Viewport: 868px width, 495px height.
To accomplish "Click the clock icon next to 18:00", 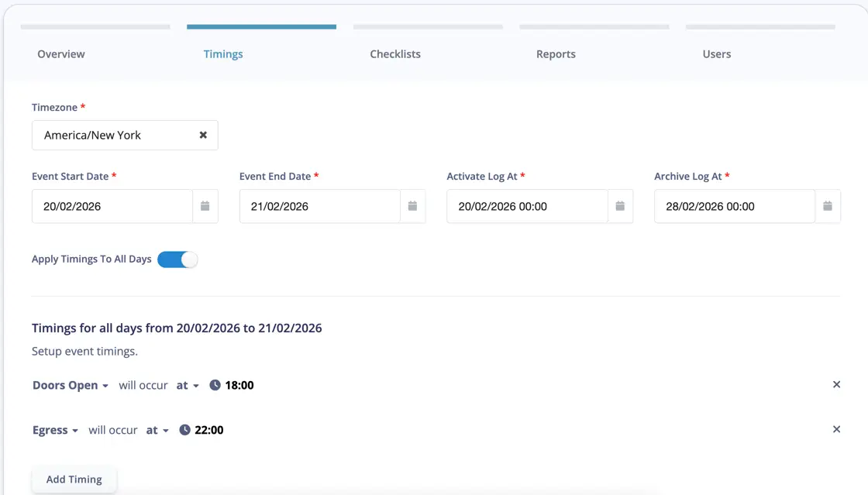I will (x=215, y=384).
